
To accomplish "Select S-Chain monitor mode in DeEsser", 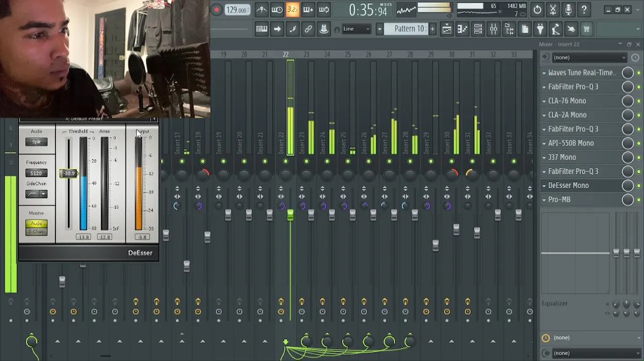I will pyautogui.click(x=36, y=232).
